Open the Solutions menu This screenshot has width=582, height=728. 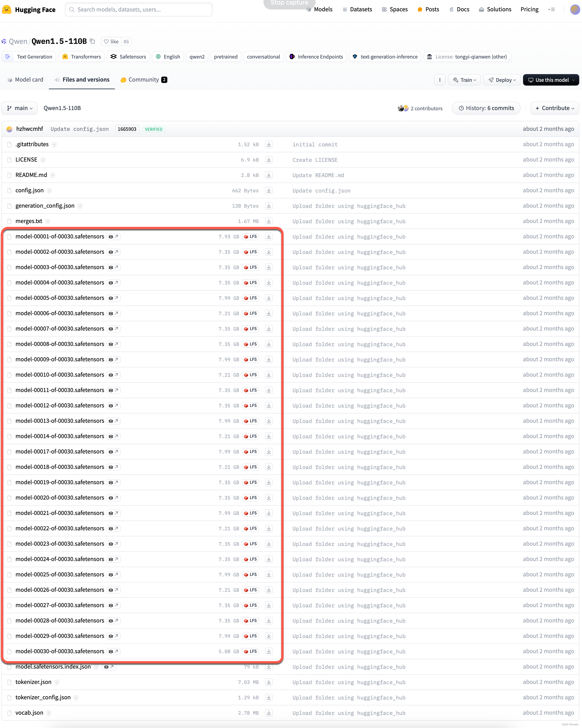pos(495,9)
